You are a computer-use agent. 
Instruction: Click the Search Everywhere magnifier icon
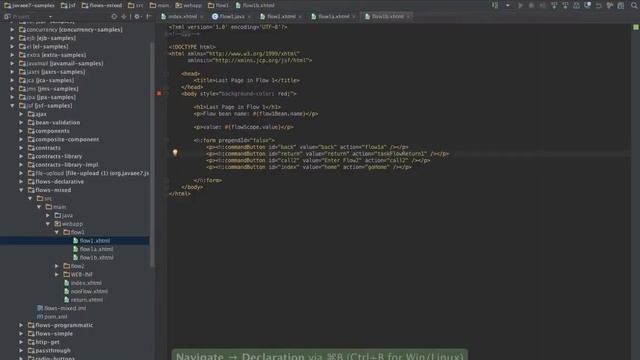click(x=634, y=5)
